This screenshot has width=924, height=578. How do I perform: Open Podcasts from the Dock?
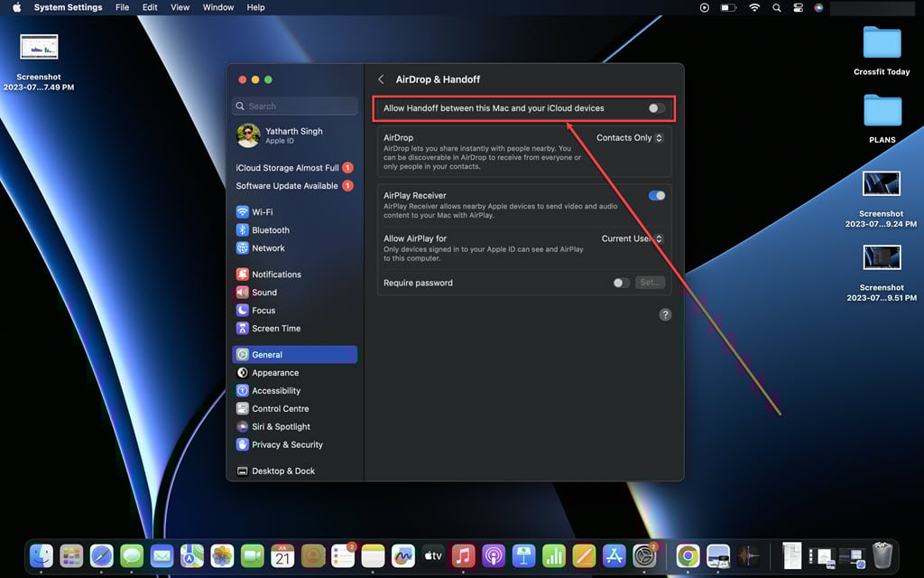(x=494, y=555)
